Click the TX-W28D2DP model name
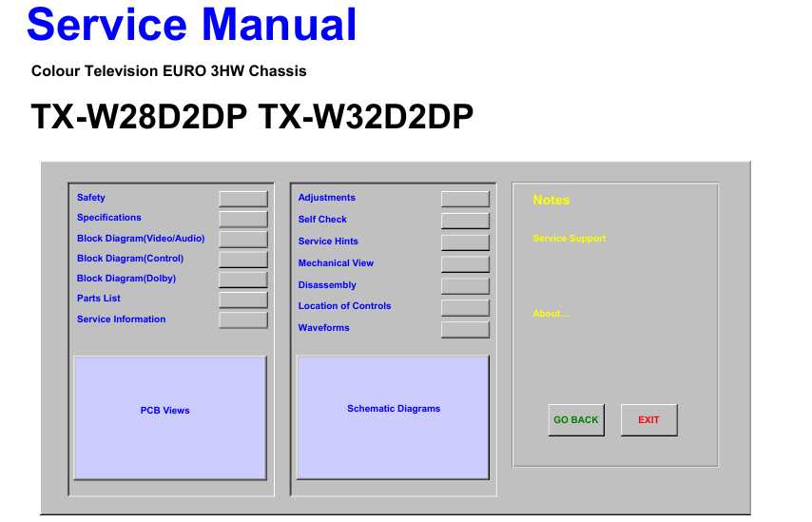The width and height of the screenshot is (812, 522). point(139,116)
